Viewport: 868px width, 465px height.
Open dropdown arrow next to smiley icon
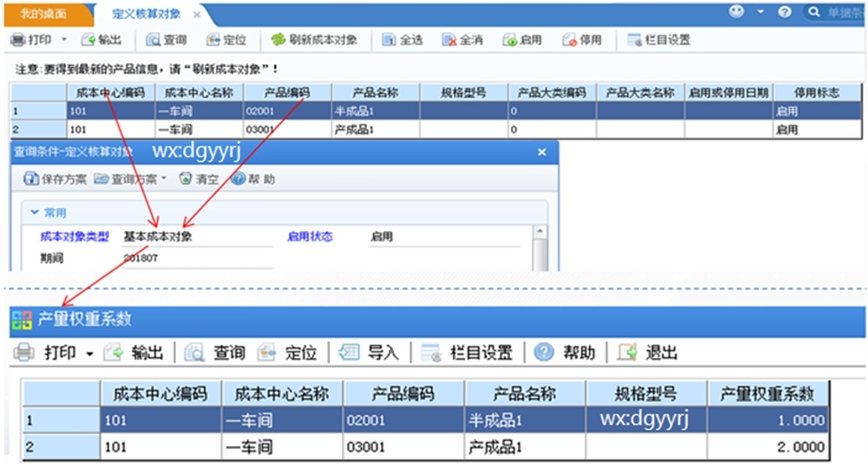[x=761, y=12]
